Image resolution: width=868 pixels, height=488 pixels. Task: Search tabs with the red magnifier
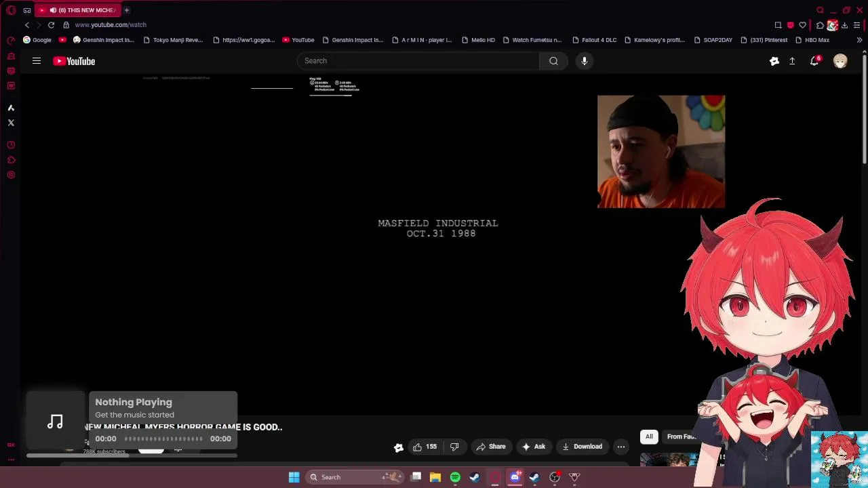pos(820,10)
